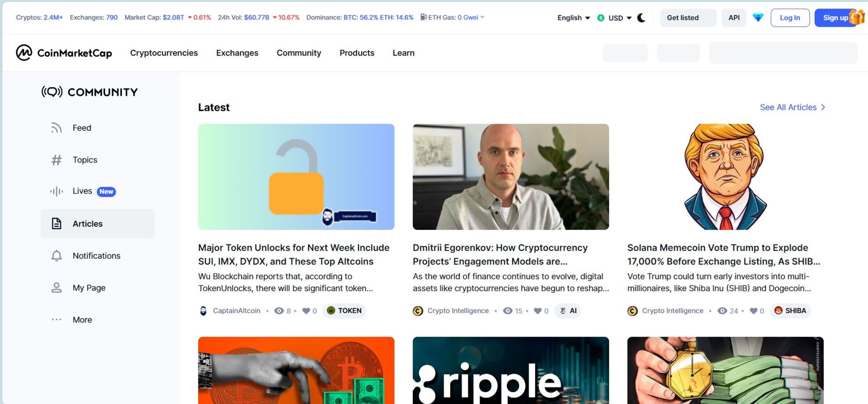
Task: Click the CoinMarketCap logo icon
Action: [x=24, y=53]
